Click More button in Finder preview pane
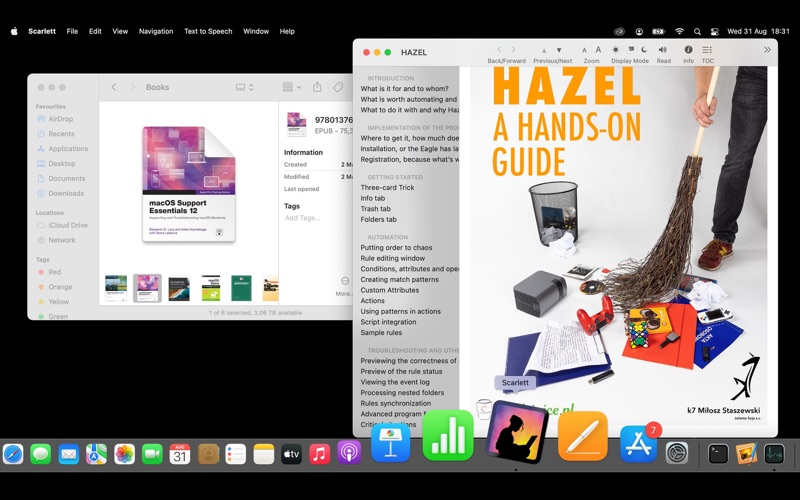 (x=345, y=286)
